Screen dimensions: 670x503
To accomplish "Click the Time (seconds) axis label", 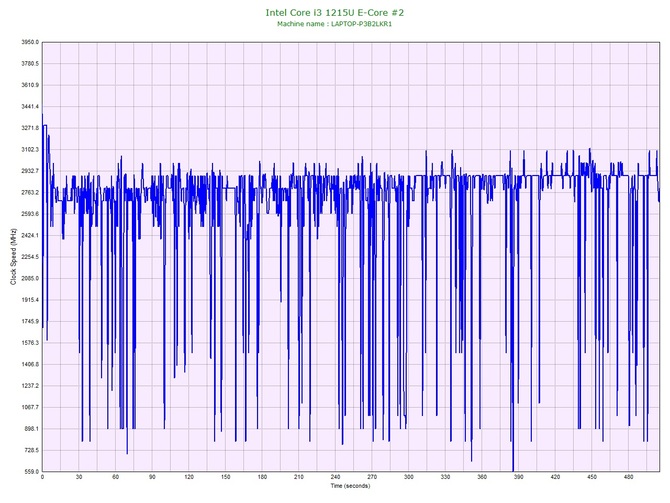I will [350, 486].
